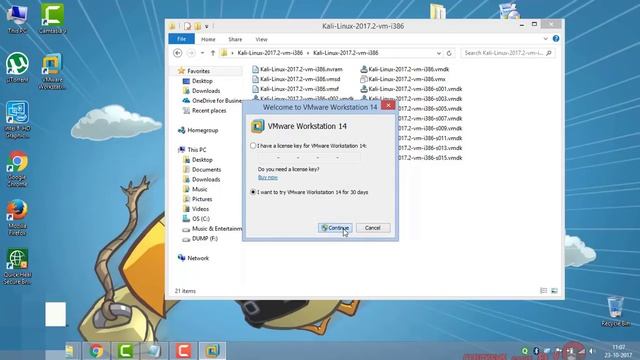Refresh the Explorer folder view

coord(449,53)
